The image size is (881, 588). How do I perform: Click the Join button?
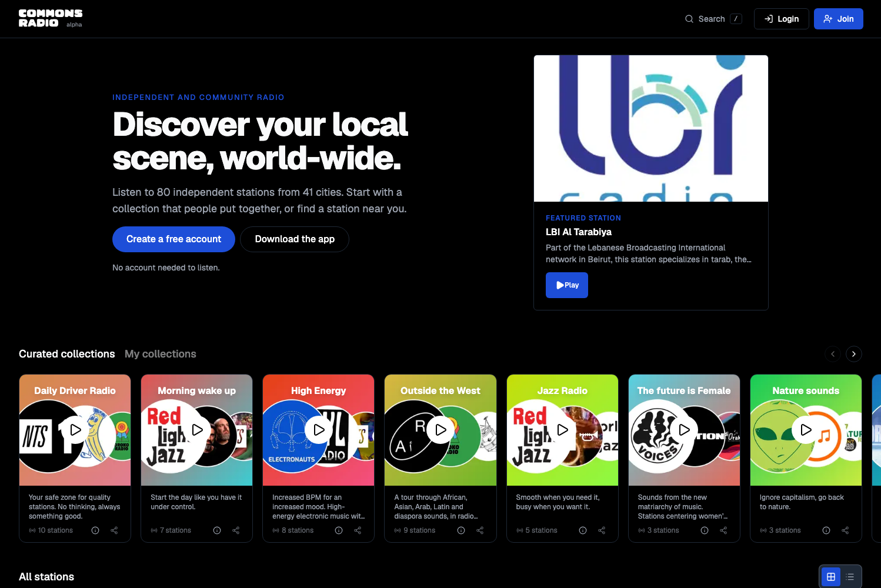(x=838, y=19)
